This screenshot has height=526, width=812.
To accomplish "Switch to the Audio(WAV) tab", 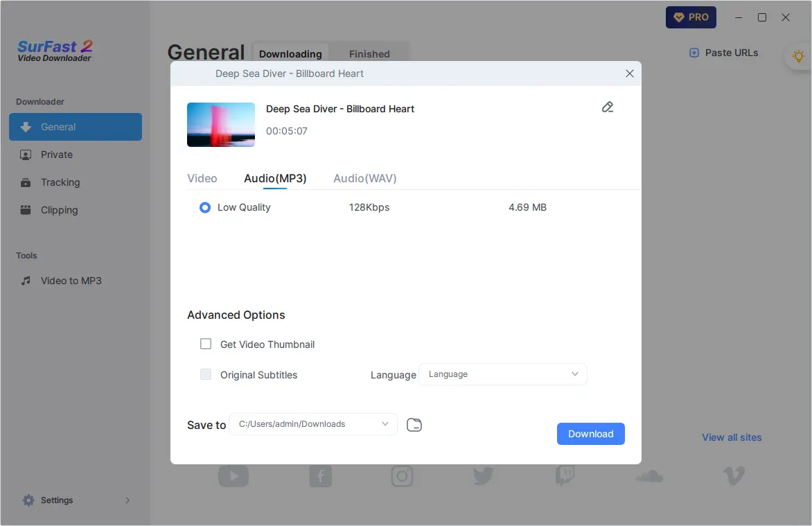I will 365,178.
